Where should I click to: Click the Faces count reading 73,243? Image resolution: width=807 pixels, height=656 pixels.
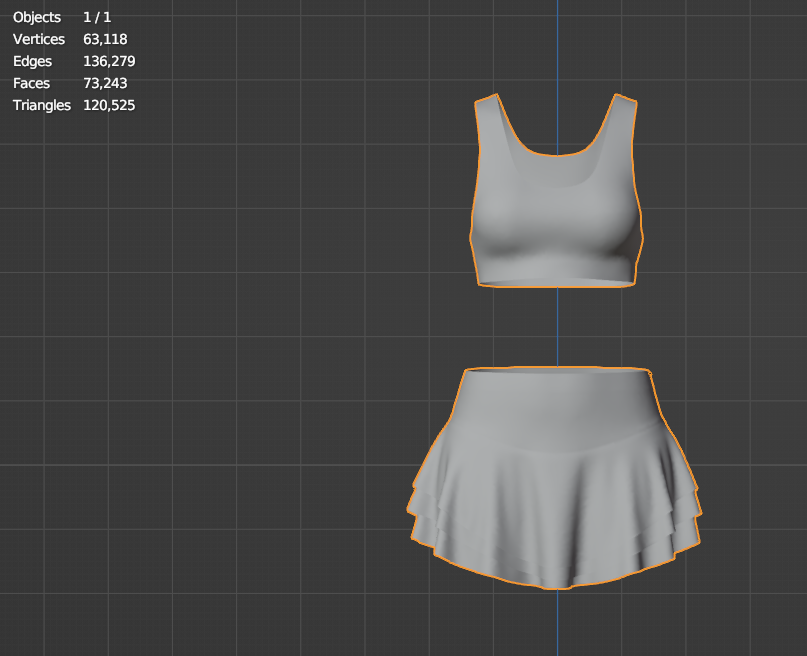[105, 83]
